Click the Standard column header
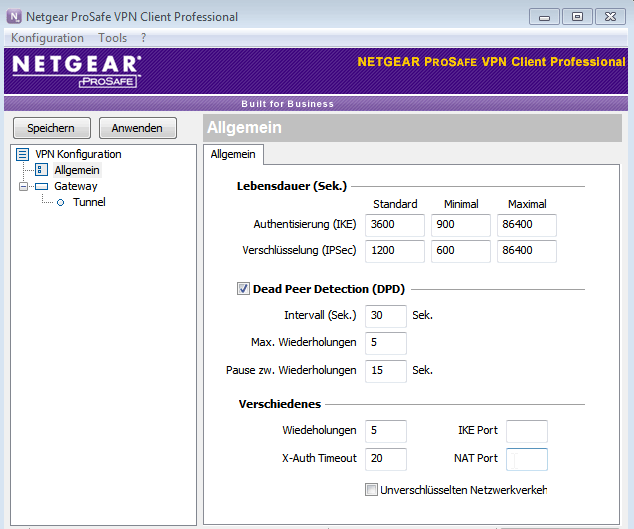This screenshot has width=634, height=529. [x=395, y=204]
